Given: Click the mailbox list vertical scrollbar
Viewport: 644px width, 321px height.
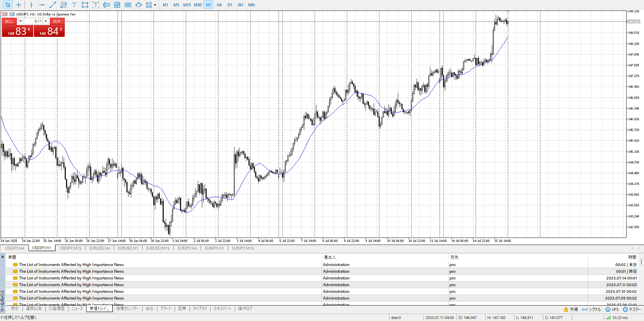Looking at the screenshot, I should click(x=641, y=261).
